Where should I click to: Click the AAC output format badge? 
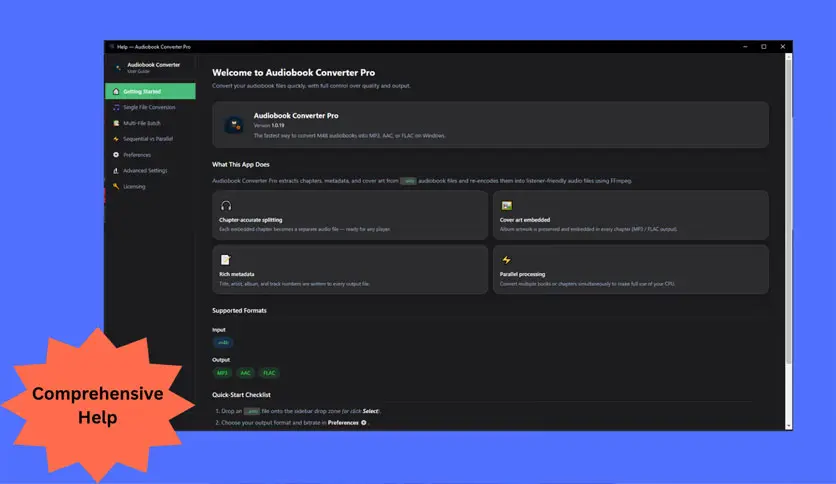[245, 373]
